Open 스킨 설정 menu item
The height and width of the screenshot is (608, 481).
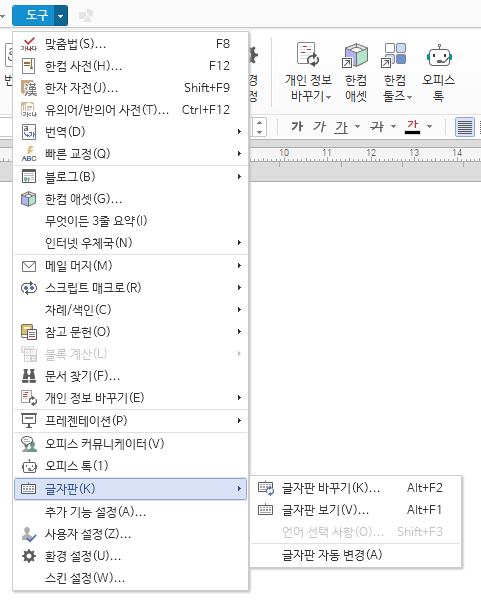130,578
